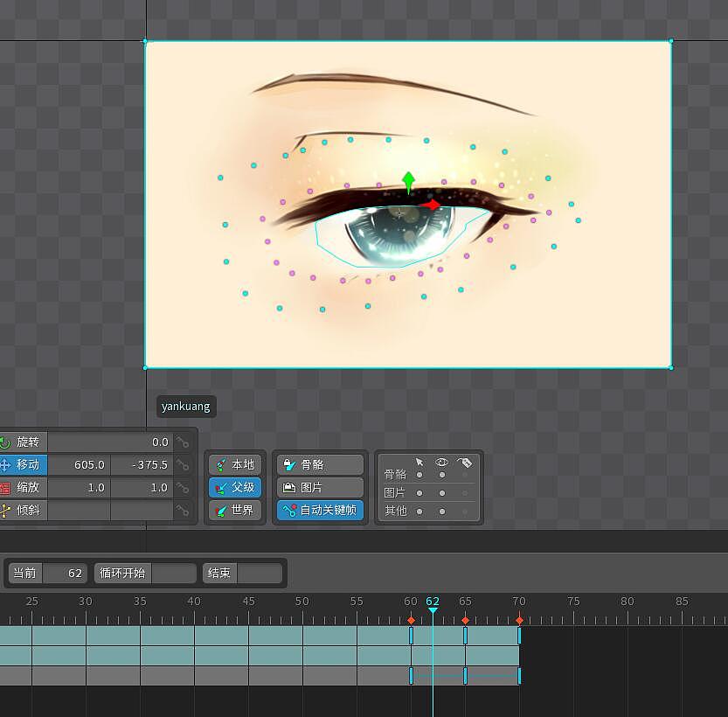Click the 当前 current frame field 62

point(65,573)
